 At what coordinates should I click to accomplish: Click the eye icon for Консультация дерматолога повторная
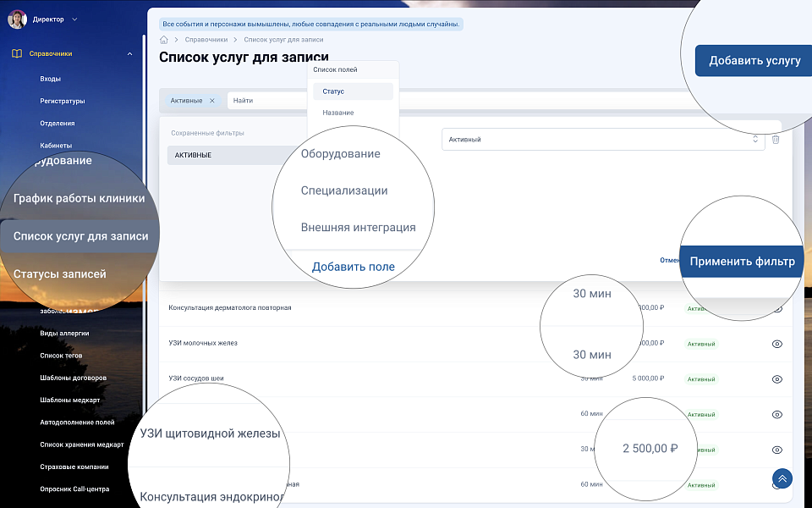777,308
